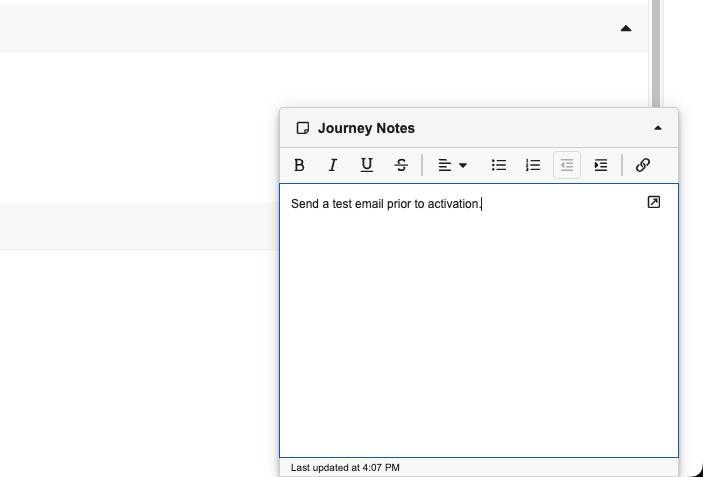Image resolution: width=703 pixels, height=477 pixels.
Task: Toggle bold formatting in notes toolbar
Action: 299,166
